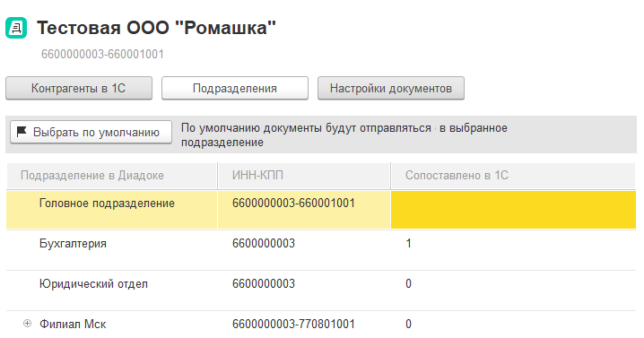Click Выбрать по умолчанию button
Screen dimensions: 644x338
coord(91,132)
